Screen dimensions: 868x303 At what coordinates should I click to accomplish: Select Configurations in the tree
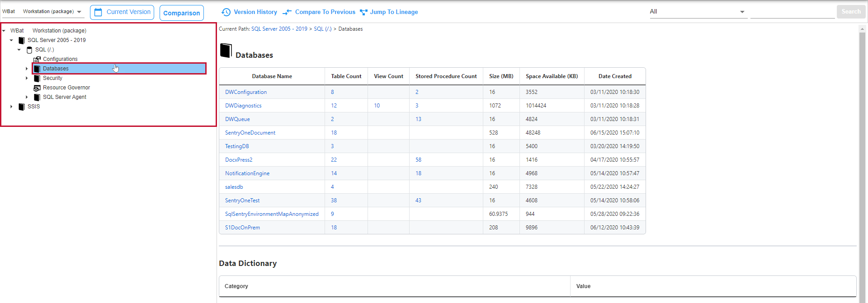[60, 59]
